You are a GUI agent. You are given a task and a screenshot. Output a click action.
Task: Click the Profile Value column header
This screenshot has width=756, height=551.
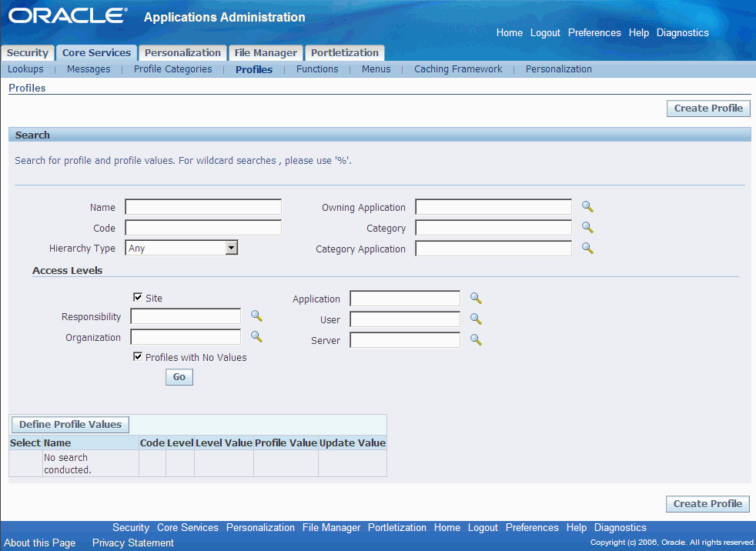(286, 442)
